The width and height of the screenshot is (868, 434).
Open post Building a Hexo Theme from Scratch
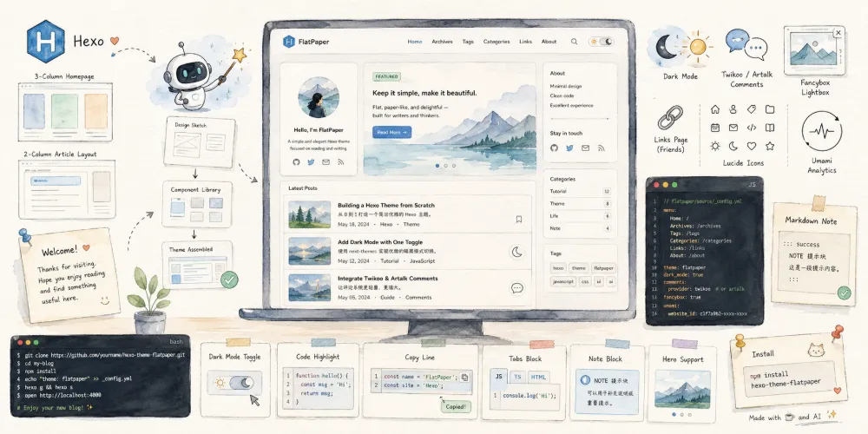[x=386, y=205]
